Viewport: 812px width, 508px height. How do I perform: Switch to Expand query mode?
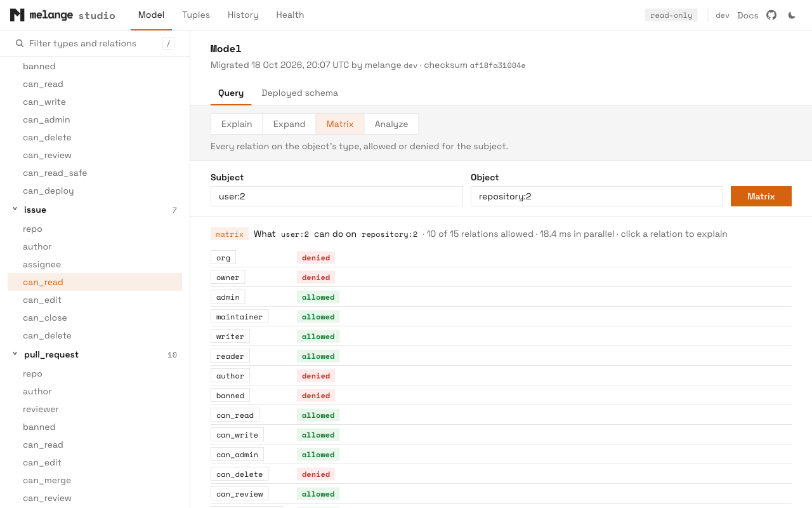(x=289, y=124)
